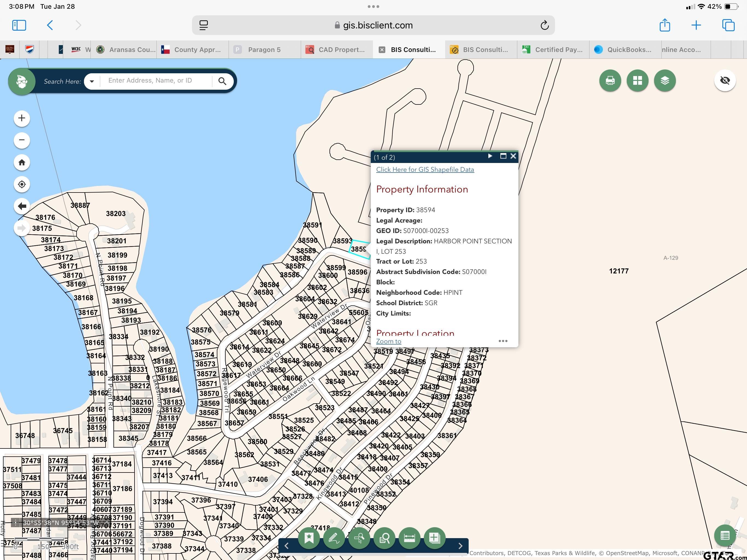The width and height of the screenshot is (747, 560).
Task: Open the select-and-search cursor tool
Action: click(x=359, y=538)
